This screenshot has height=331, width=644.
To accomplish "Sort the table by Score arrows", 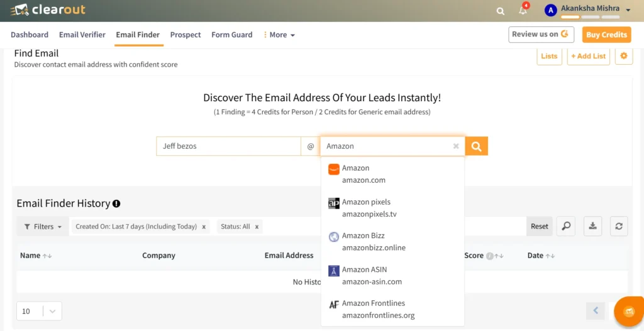I will (499, 256).
